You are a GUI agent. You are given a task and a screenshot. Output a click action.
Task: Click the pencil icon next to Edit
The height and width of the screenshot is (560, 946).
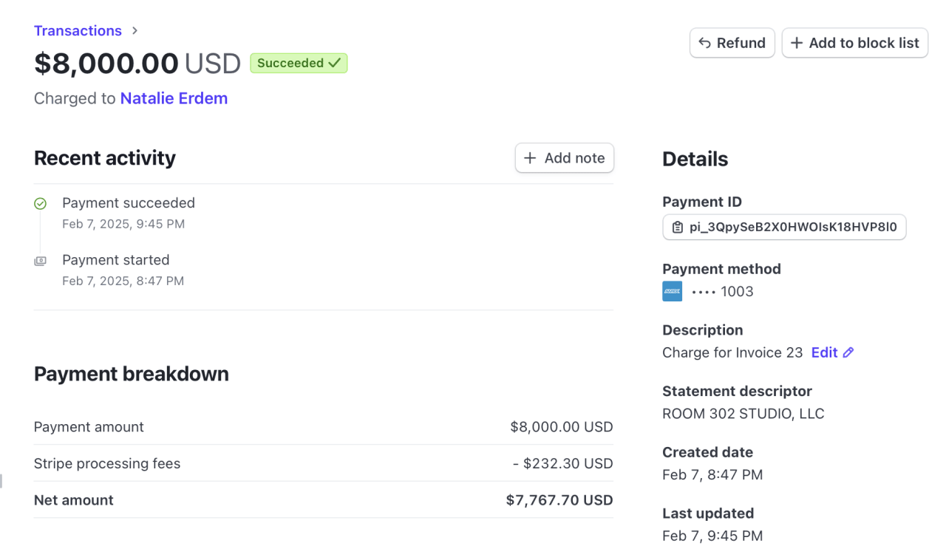point(849,352)
